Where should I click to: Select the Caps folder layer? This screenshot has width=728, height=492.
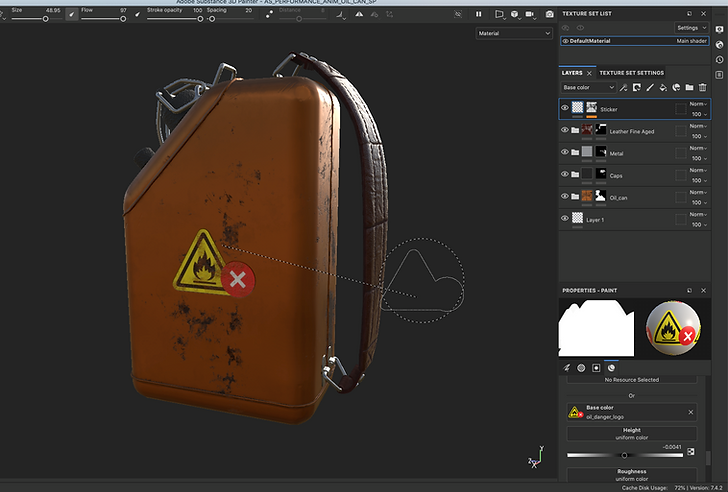634,175
